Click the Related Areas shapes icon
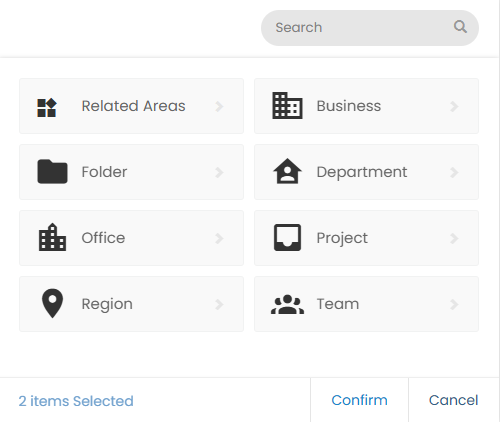This screenshot has width=500, height=422. point(47,108)
